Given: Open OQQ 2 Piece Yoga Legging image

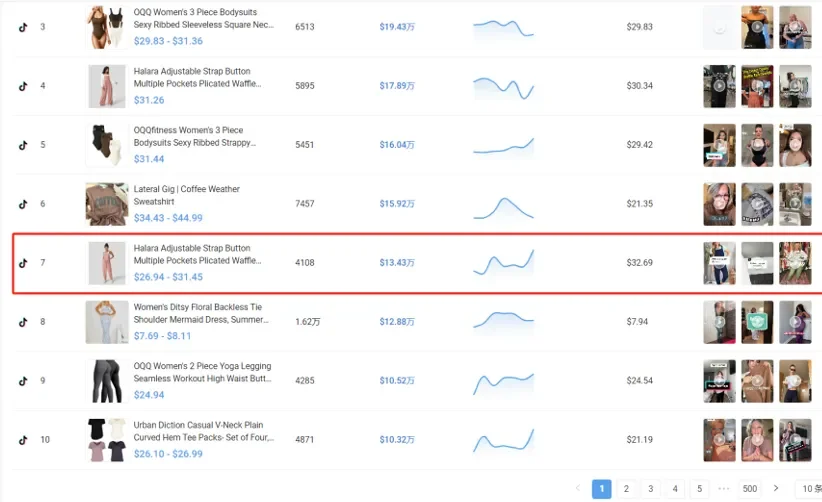Looking at the screenshot, I should pos(107,381).
